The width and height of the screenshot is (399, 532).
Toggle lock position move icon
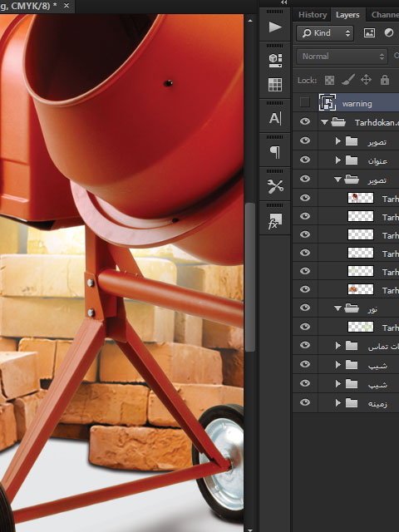tap(366, 80)
